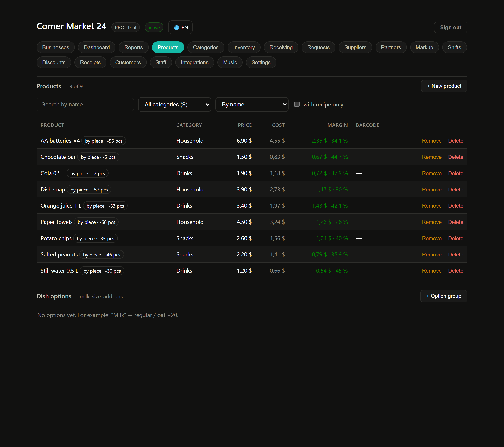Viewport: 504px width, 447px height.
Task: Click the 'Cola 0.5 L' product name
Action: 53,173
